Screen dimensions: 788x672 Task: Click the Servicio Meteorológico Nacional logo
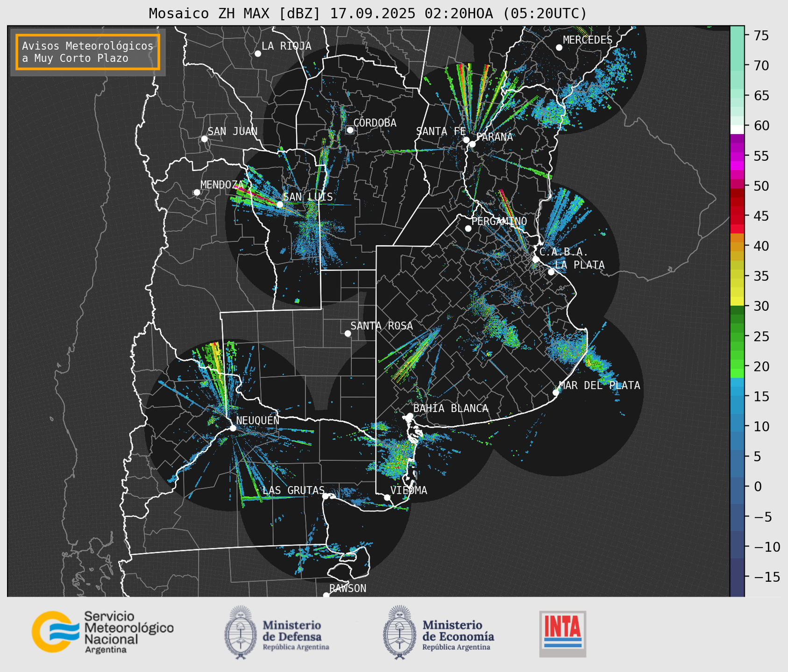tap(103, 632)
